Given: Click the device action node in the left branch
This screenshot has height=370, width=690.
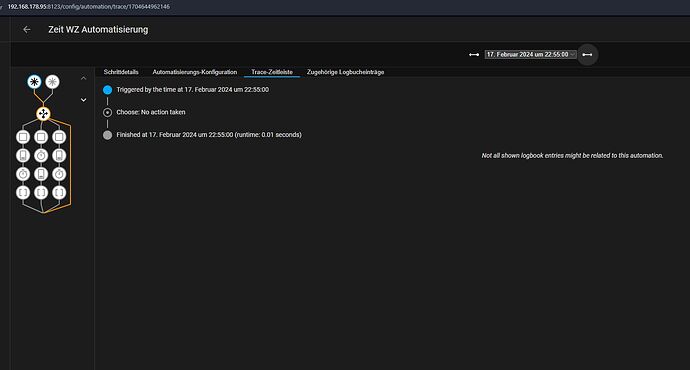Looking at the screenshot, I should coord(23,155).
